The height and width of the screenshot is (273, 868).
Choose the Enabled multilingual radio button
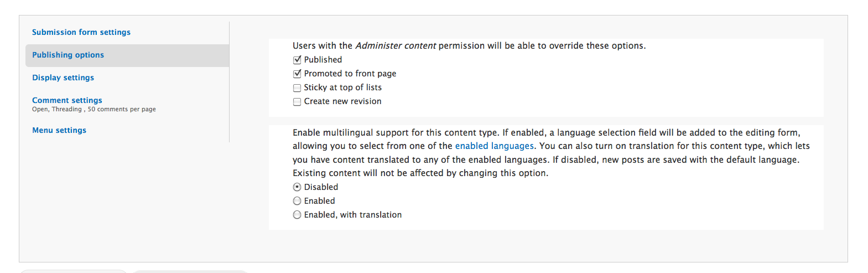point(297,201)
